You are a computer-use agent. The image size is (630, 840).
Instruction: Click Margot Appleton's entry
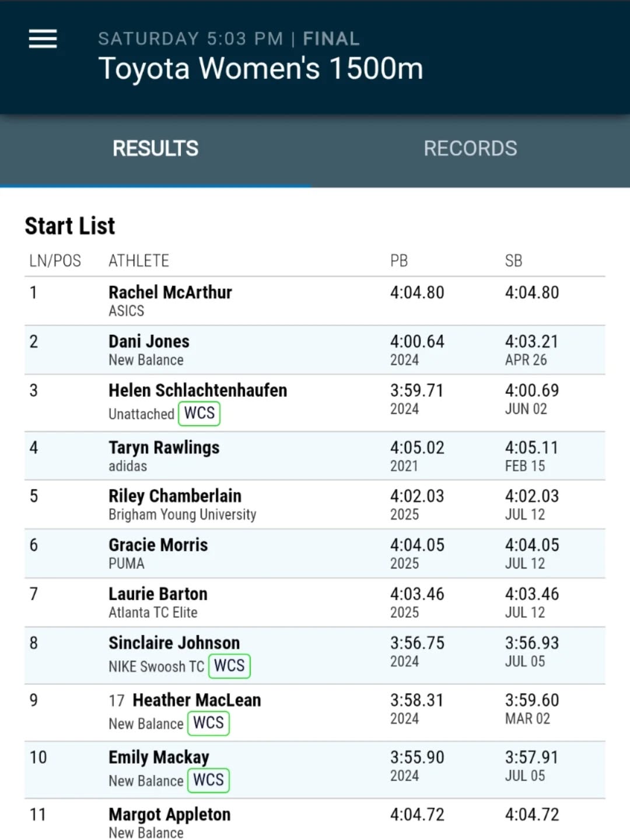169,814
